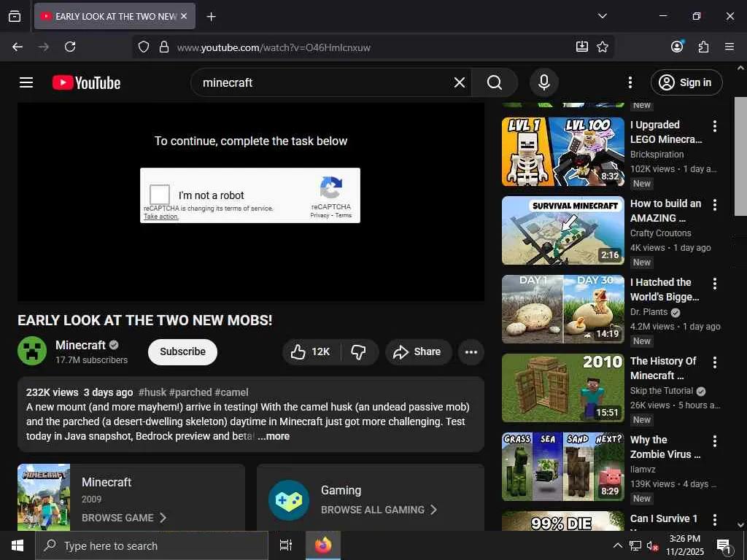Viewport: 747px width, 560px height.
Task: Open Firefox View icon in tab bar
Action: 15,16
